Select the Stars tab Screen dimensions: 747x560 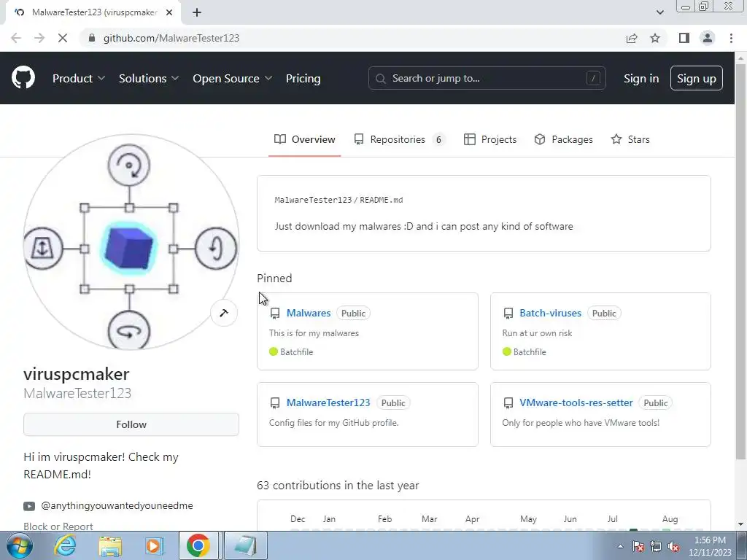tap(630, 139)
